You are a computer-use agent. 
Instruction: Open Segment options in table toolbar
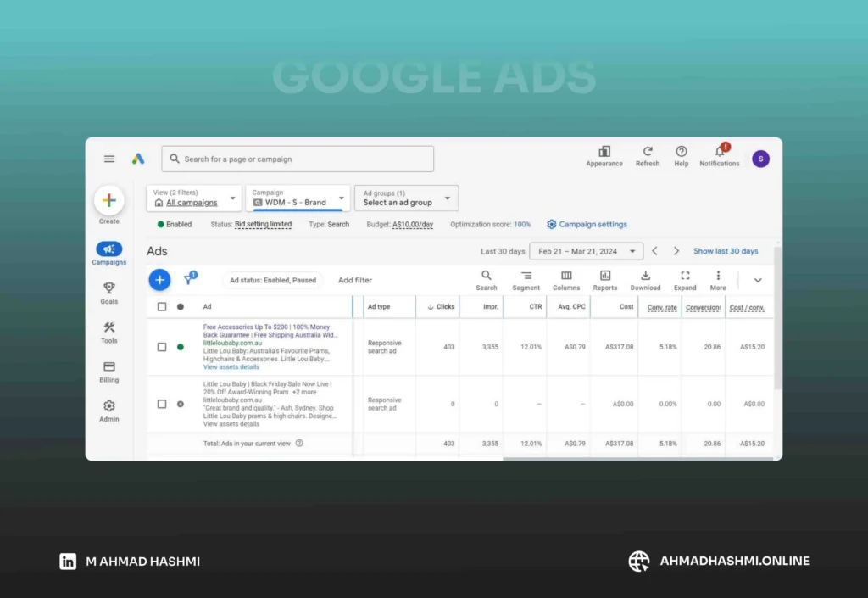pos(526,277)
